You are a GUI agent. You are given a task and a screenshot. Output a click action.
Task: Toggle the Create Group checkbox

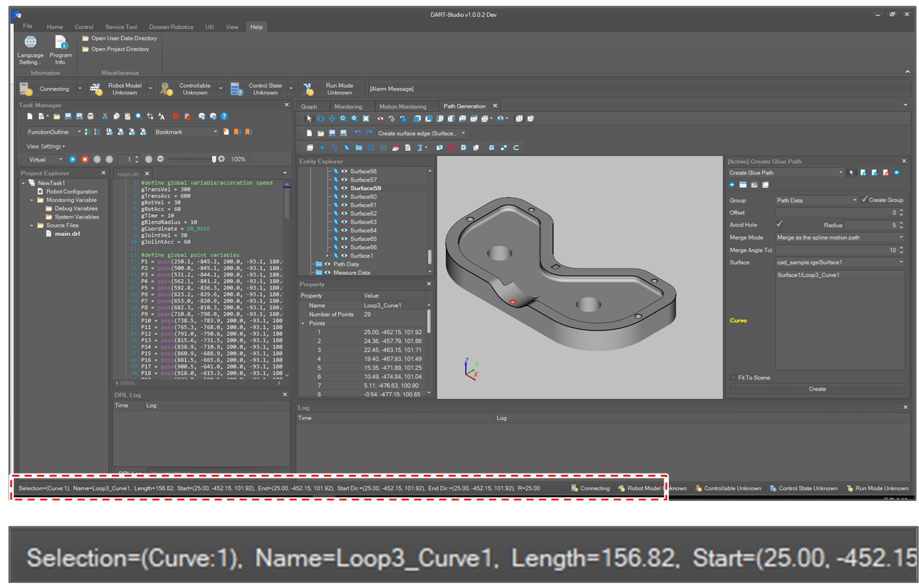pyautogui.click(x=864, y=200)
